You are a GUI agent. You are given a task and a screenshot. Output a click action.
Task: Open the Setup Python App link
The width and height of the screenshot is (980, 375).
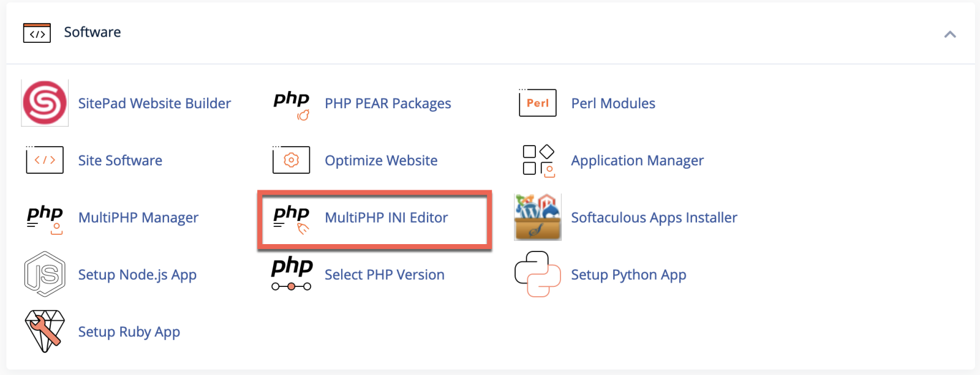[x=628, y=275]
